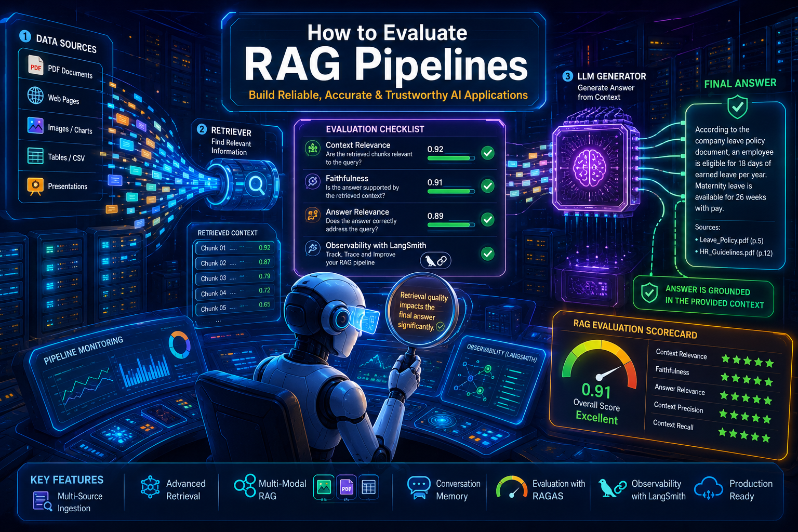Click the purple PDF file icon in footer
The height and width of the screenshot is (532, 798).
(x=347, y=487)
